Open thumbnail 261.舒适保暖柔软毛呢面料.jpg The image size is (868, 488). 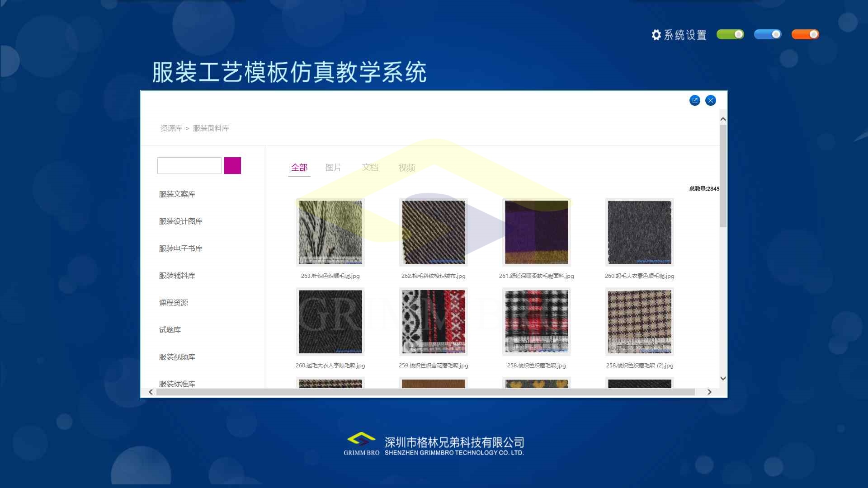tap(536, 232)
